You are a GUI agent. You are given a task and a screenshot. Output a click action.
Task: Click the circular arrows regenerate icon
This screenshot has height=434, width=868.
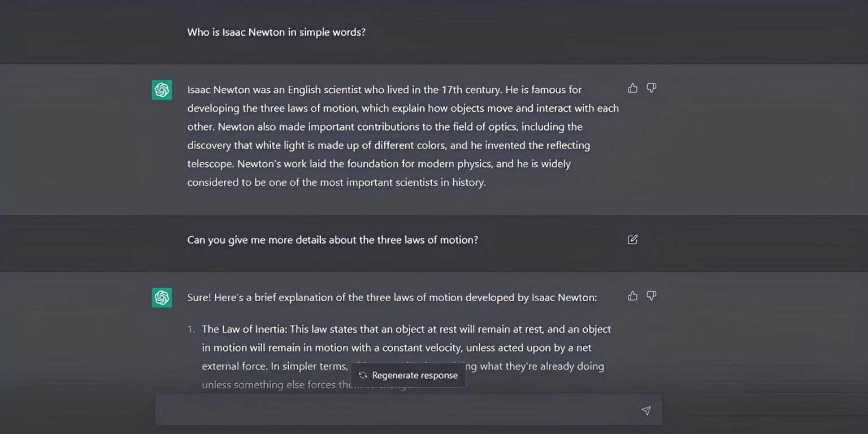pos(363,375)
